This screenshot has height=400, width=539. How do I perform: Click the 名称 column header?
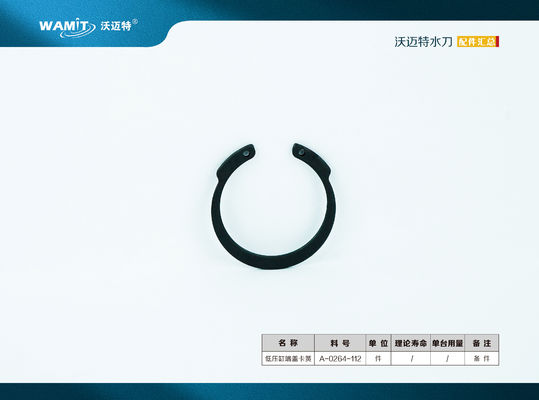[x=288, y=343]
